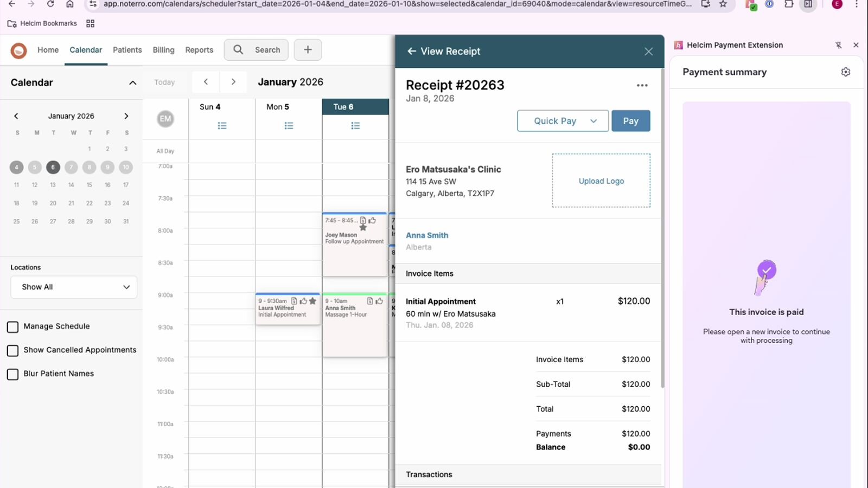
Task: Click the plus button to add new item
Action: pyautogui.click(x=308, y=50)
